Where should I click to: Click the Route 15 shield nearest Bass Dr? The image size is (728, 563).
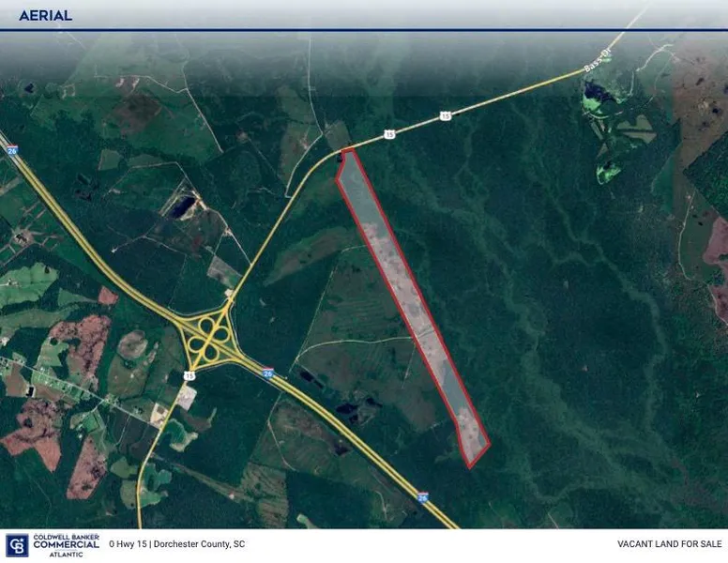(x=446, y=115)
